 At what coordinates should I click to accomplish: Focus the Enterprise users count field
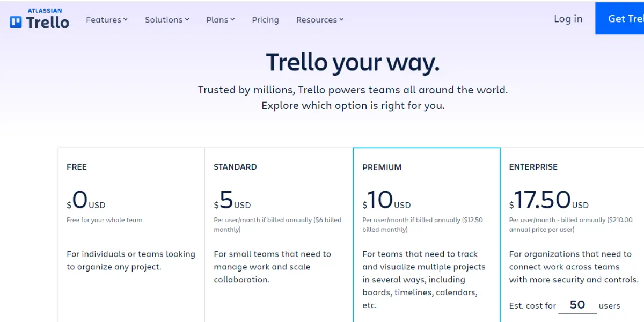(x=577, y=305)
